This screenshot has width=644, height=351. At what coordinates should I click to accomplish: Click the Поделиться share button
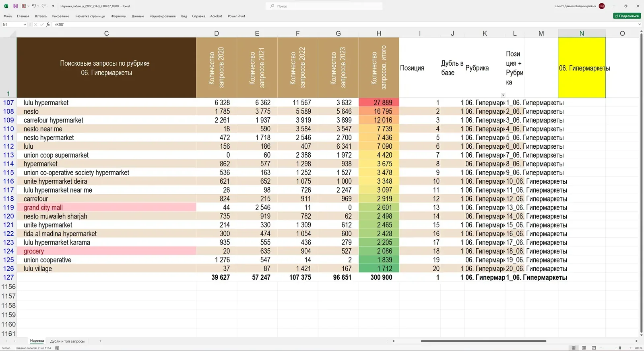(627, 16)
